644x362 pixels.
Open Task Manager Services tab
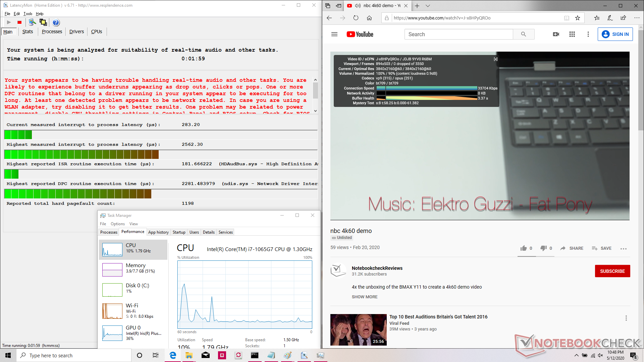tap(226, 232)
